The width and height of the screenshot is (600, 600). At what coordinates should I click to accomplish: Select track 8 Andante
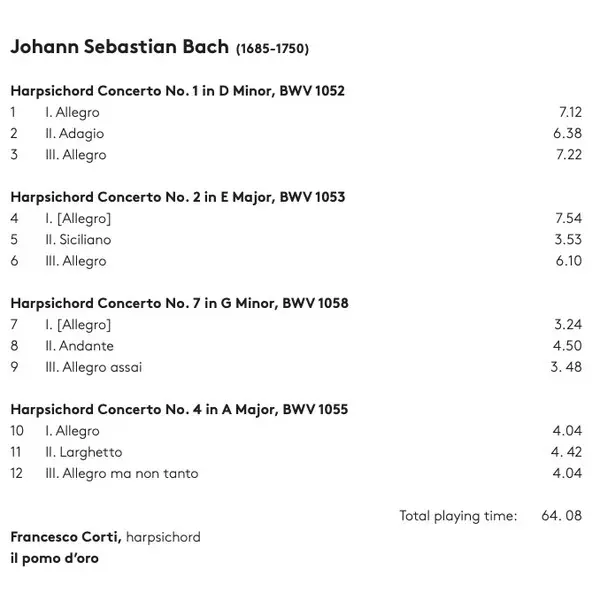(x=79, y=346)
